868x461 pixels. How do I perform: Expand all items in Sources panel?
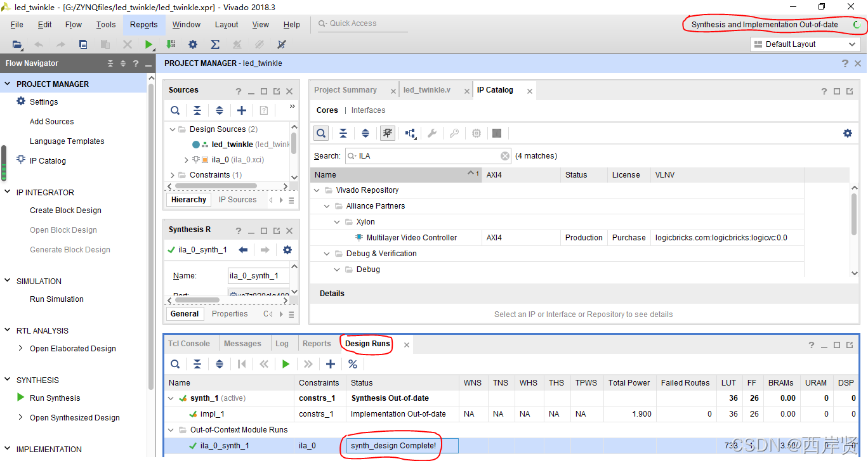220,110
